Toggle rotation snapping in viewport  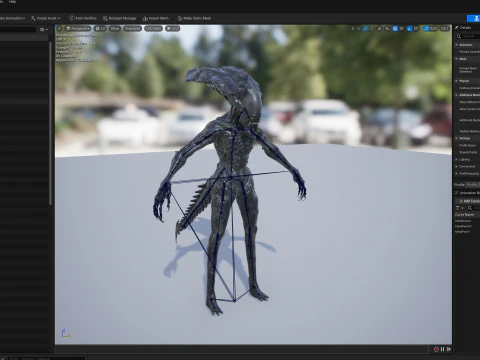click(x=409, y=29)
